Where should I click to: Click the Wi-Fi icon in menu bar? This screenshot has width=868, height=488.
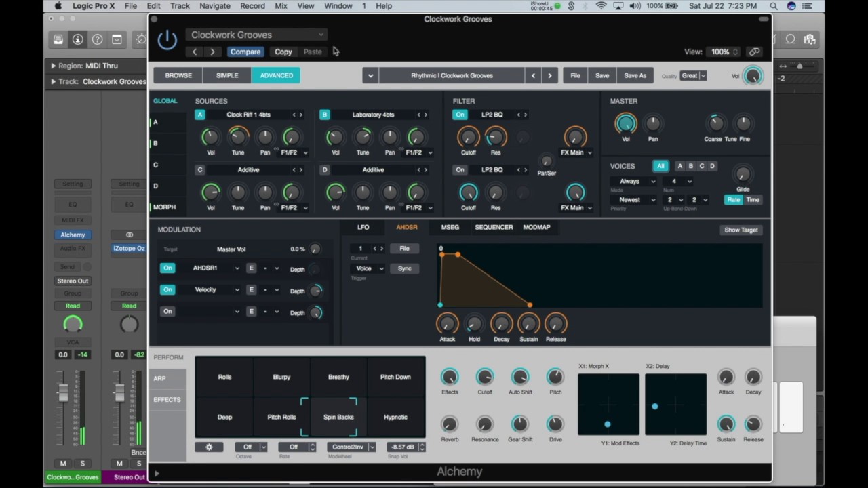(x=601, y=6)
